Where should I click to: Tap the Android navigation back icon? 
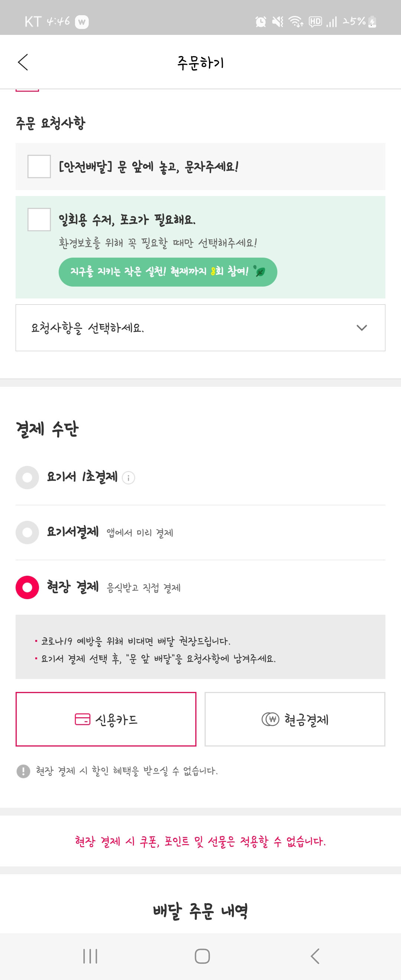314,955
